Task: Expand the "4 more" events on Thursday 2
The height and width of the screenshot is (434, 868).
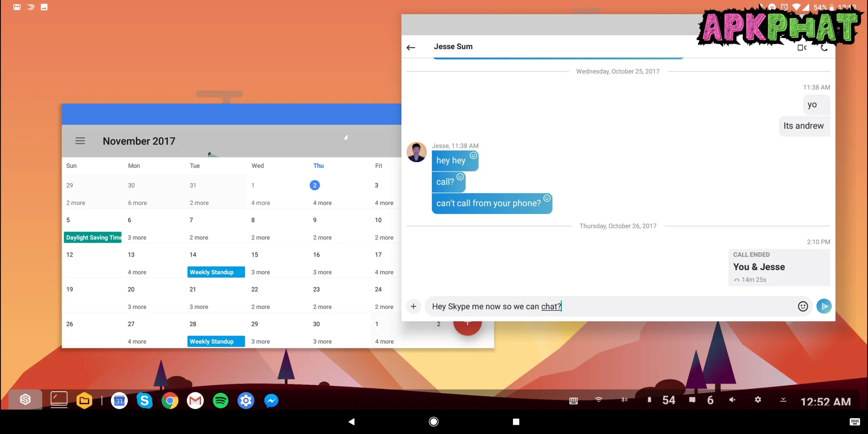Action: (322, 203)
